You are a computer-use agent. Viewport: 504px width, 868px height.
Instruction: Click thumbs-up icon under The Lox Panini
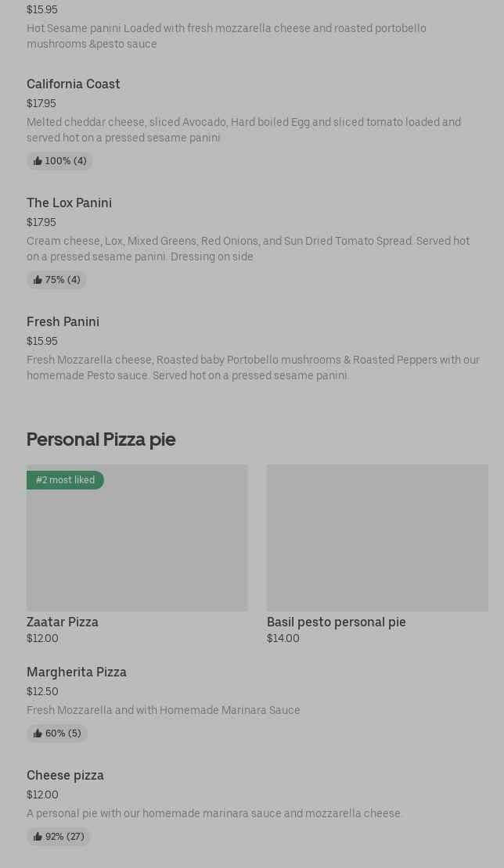[38, 280]
